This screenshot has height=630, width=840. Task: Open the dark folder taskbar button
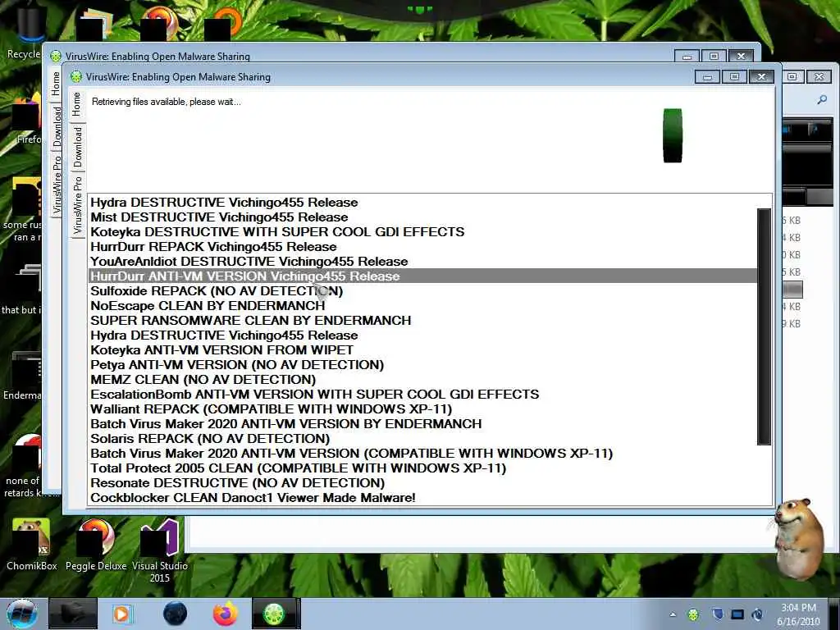tap(73, 614)
